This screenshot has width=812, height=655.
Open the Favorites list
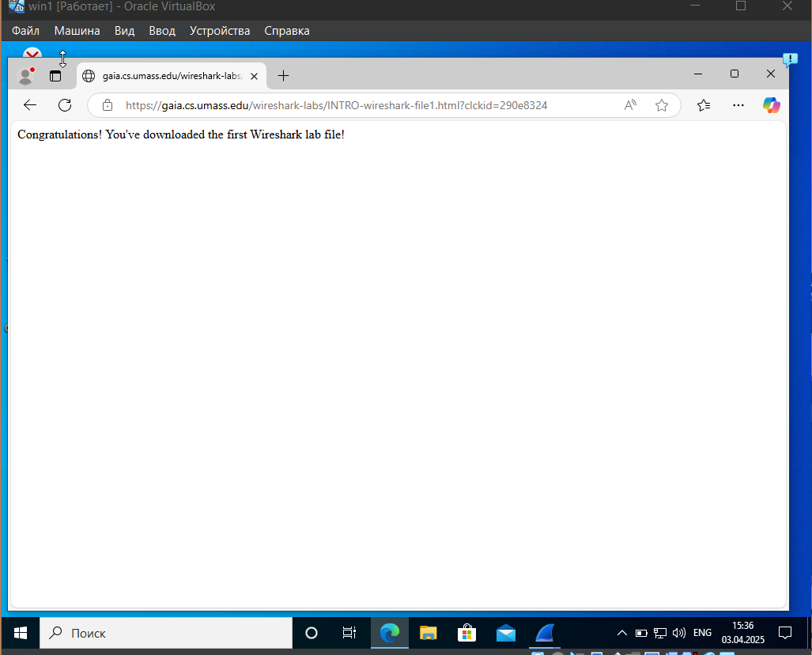click(703, 105)
